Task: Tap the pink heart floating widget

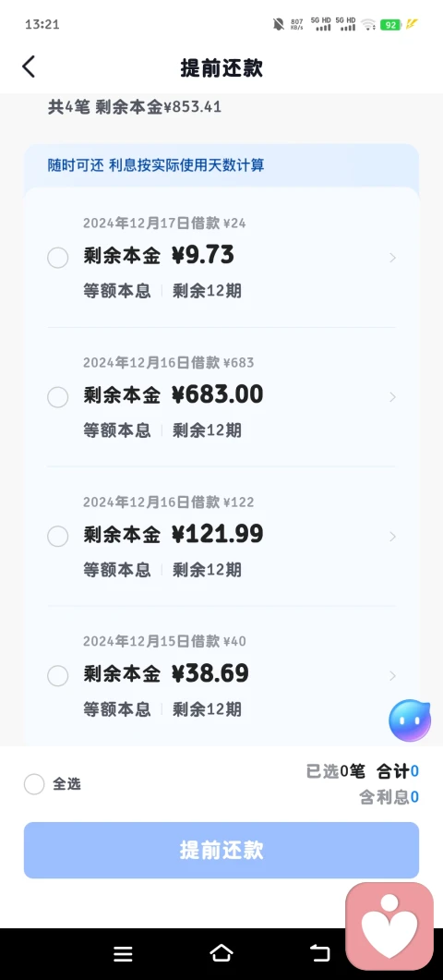Action: pyautogui.click(x=389, y=926)
